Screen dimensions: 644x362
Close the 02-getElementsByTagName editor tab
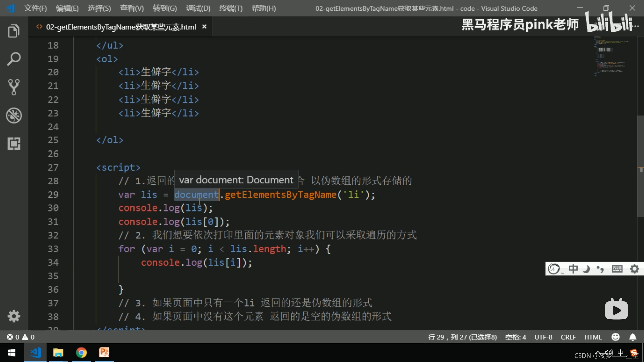(204, 27)
